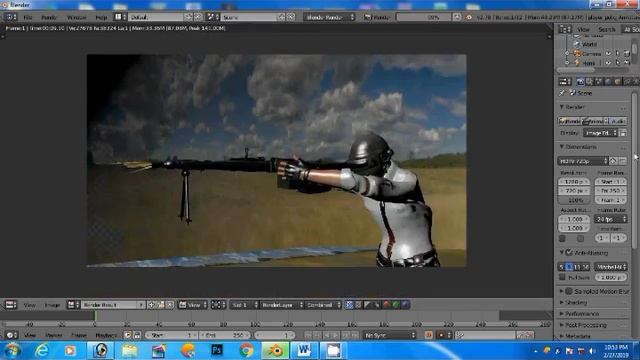The height and width of the screenshot is (360, 640).
Task: Toggle Camera selectability arrow icon in outliner
Action: 618,53
